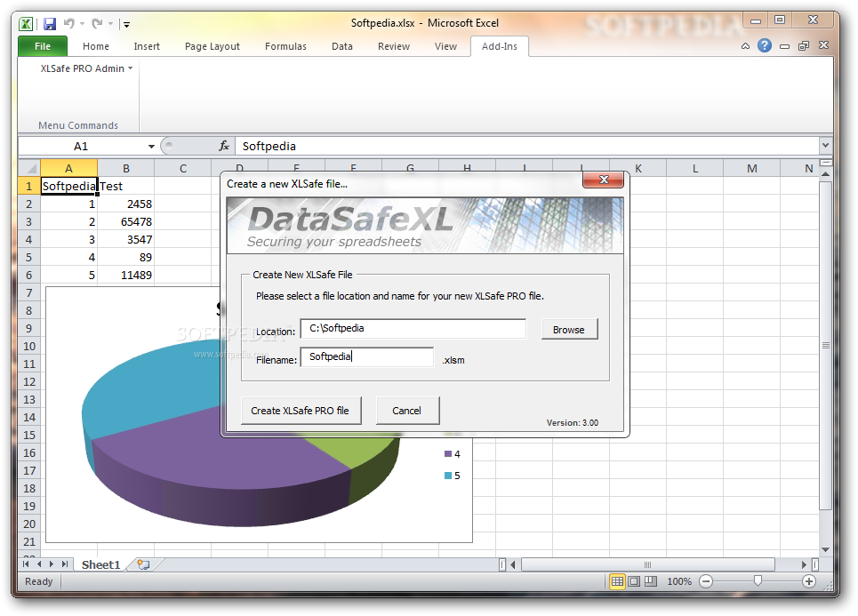858x616 pixels.
Task: Select the Sheet1 tab
Action: click(x=100, y=564)
